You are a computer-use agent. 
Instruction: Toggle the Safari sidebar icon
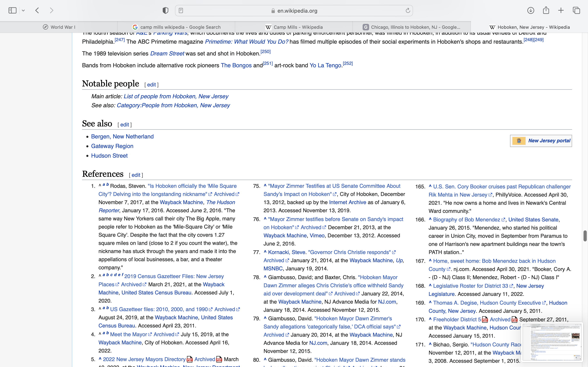[x=12, y=10]
